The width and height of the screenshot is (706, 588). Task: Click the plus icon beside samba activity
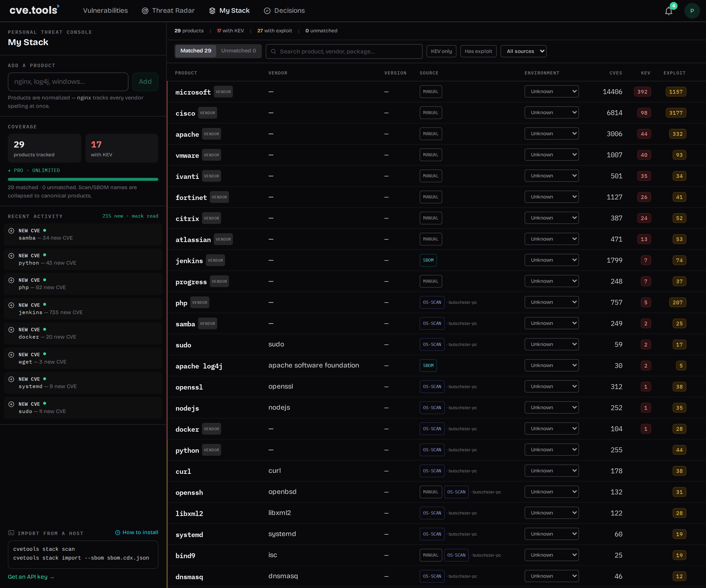pos(11,231)
